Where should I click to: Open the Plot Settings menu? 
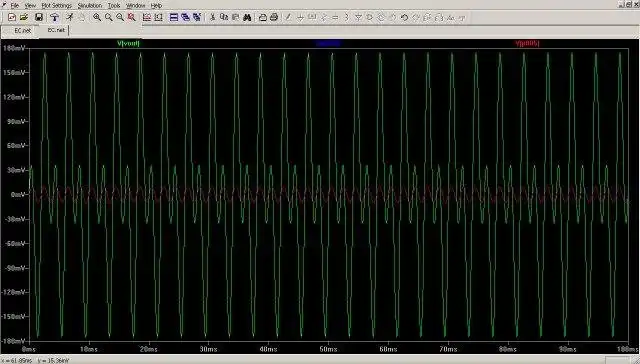[x=57, y=5]
